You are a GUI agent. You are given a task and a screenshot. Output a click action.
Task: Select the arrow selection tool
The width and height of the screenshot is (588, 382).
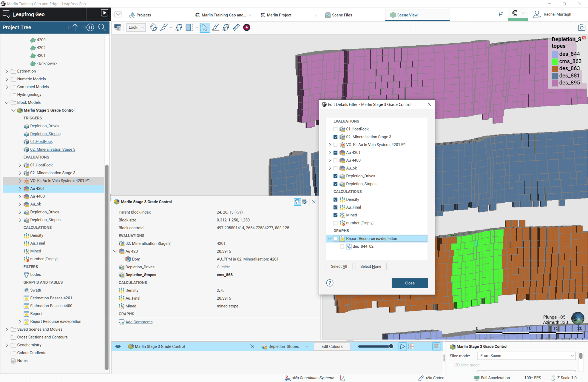coord(205,28)
